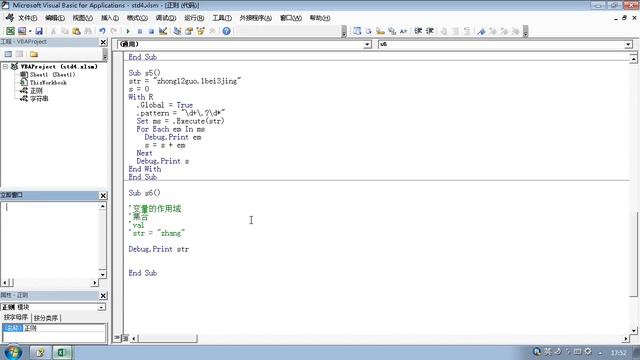Image resolution: width=640 pixels, height=360 pixels.
Task: Switch to Excel with the View Microsoft Excel icon
Action: 10,31
